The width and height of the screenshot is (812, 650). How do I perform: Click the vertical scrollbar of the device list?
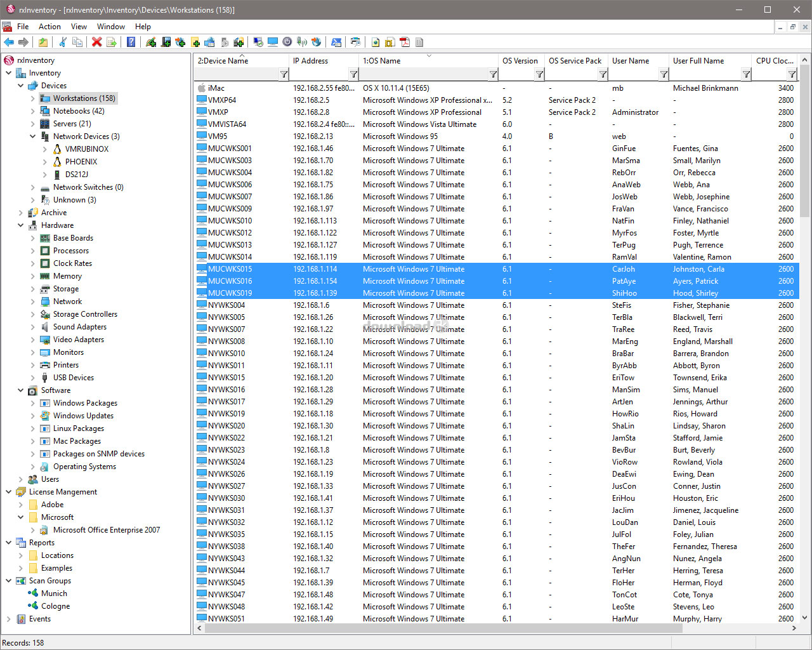[804, 140]
